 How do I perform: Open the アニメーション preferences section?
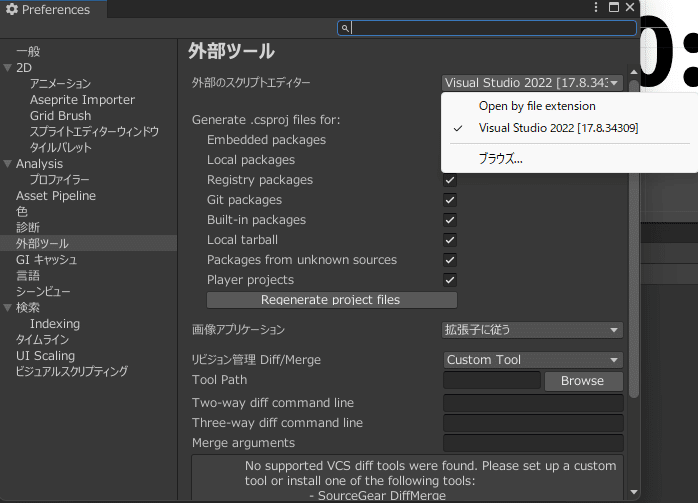(60, 84)
